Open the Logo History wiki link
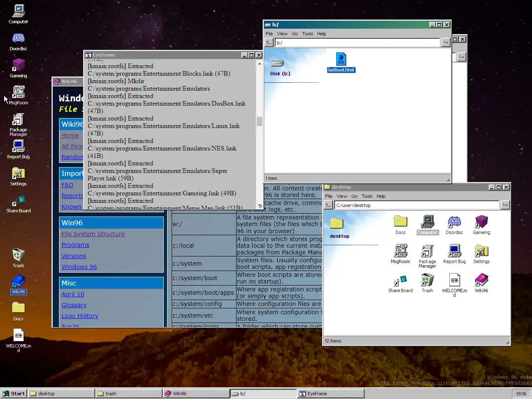This screenshot has height=399, width=532. (80, 316)
